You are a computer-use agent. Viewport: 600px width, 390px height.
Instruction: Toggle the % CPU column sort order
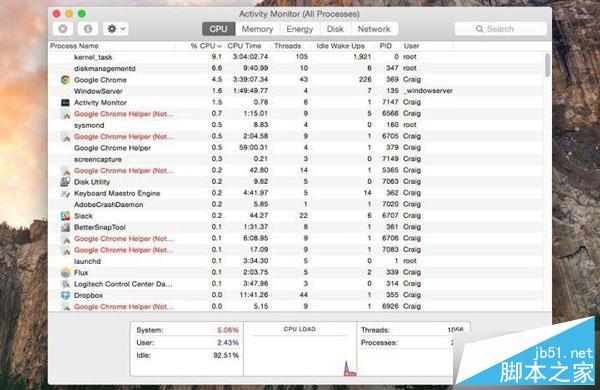click(206, 46)
